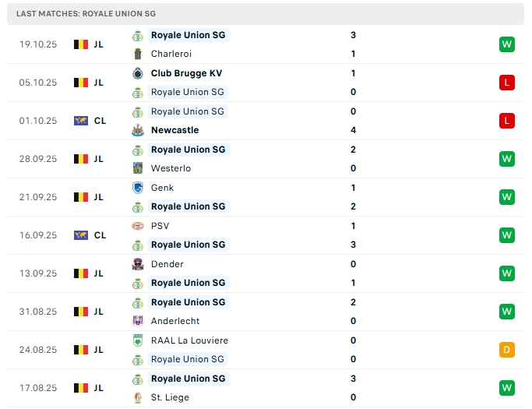Open the Club Brugge KV team link
The image size is (532, 409).
click(186, 73)
